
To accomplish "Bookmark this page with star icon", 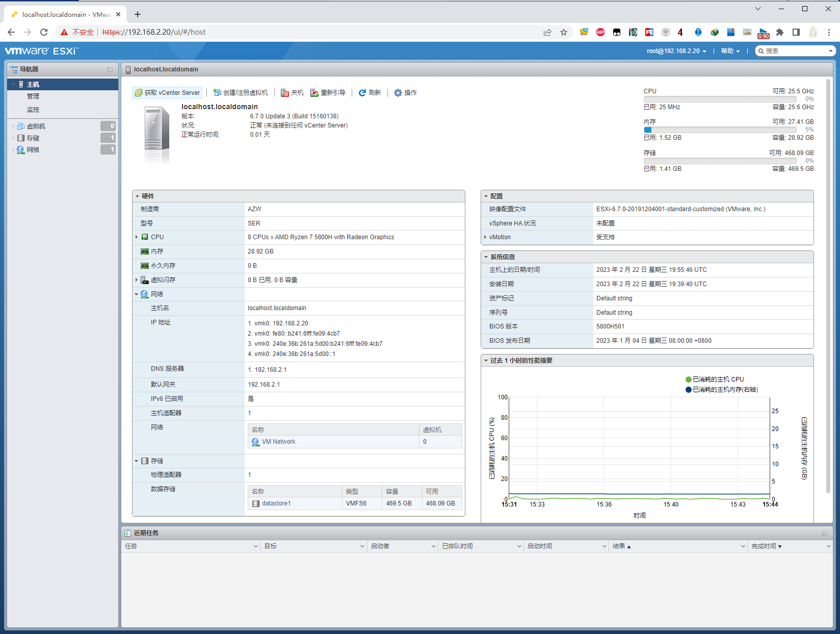I will (564, 32).
